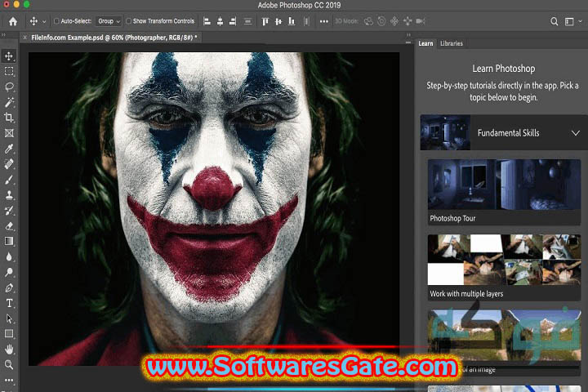The width and height of the screenshot is (588, 392).
Task: Select the Eyedropper tool
Action: (x=9, y=149)
